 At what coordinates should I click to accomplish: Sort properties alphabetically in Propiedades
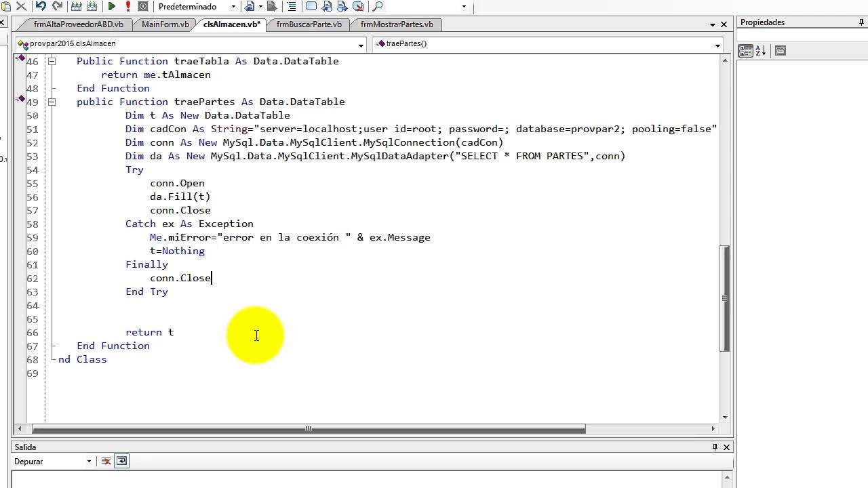(761, 51)
